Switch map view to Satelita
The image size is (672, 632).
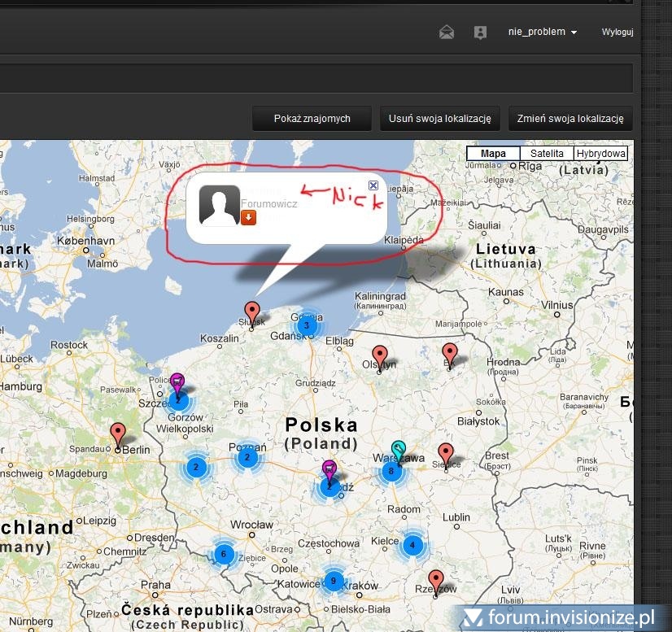547,153
